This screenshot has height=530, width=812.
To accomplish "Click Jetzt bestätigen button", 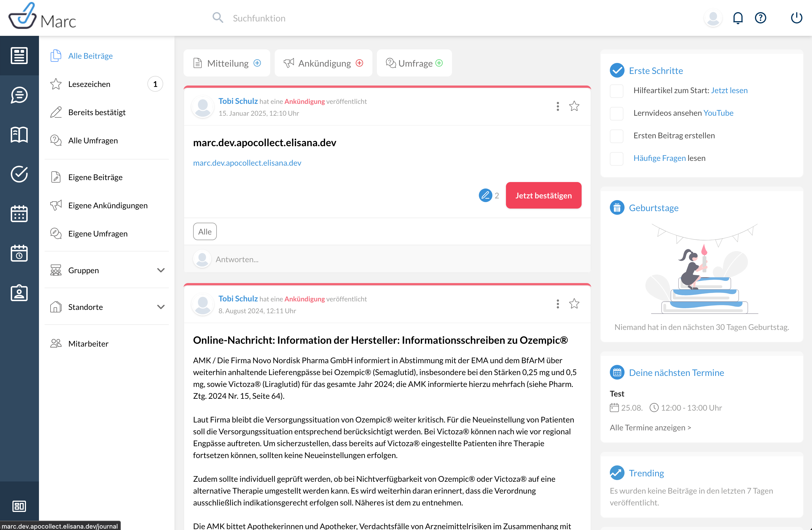I will point(543,195).
